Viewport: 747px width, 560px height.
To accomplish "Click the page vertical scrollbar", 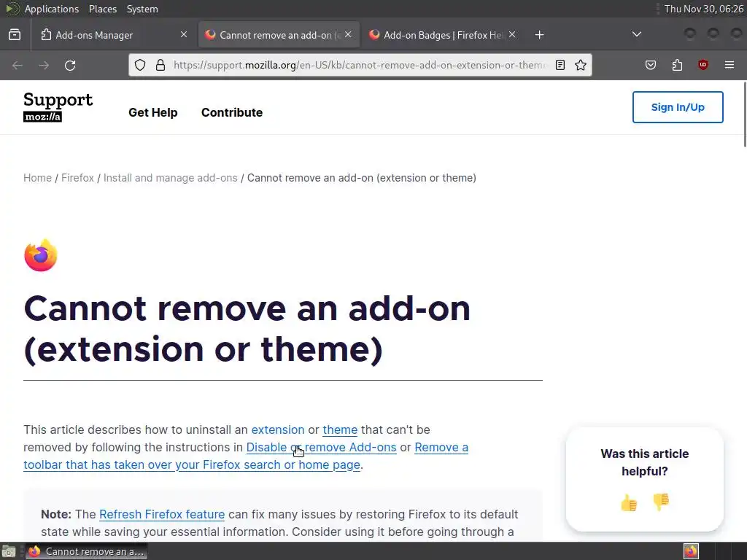I will point(745,114).
